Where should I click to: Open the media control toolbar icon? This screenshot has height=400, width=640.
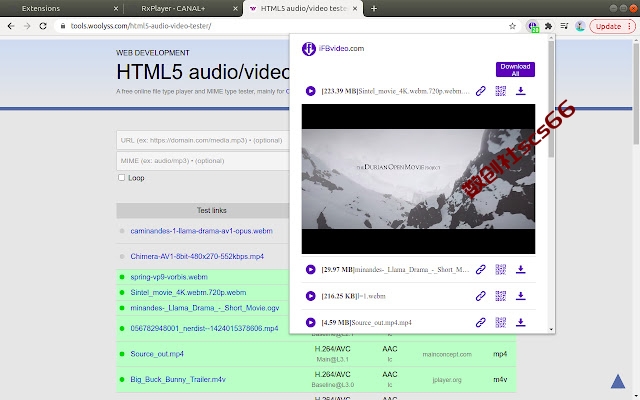(x=564, y=26)
